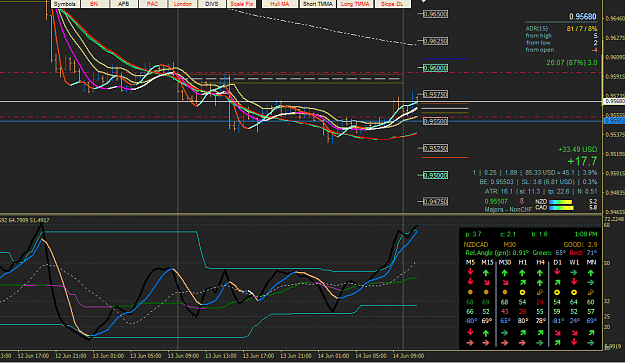Click the yellow ring in W1 column

pyautogui.click(x=574, y=292)
